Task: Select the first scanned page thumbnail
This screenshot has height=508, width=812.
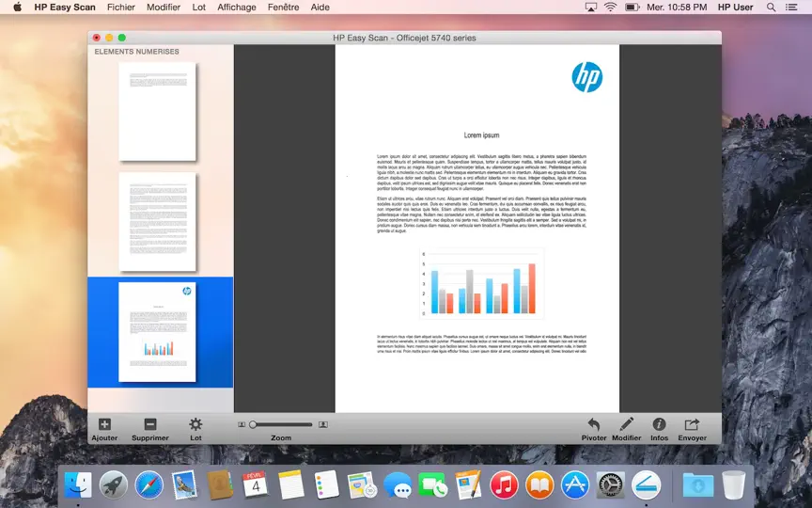Action: click(x=158, y=111)
